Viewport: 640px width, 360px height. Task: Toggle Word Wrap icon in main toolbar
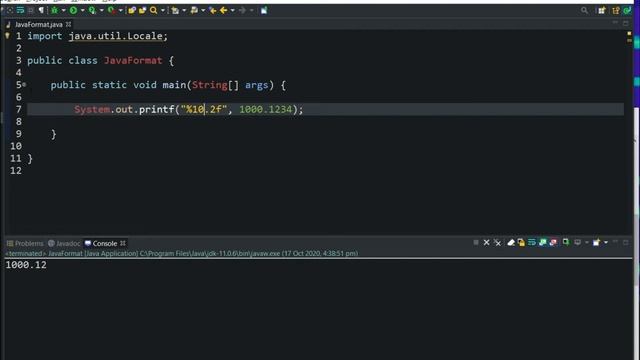pyautogui.click(x=20, y=10)
